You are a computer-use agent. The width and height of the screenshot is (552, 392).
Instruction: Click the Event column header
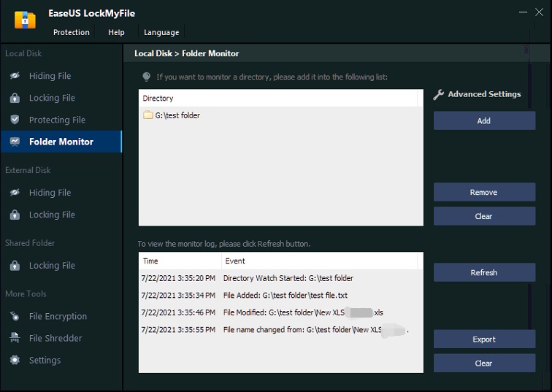click(320, 261)
